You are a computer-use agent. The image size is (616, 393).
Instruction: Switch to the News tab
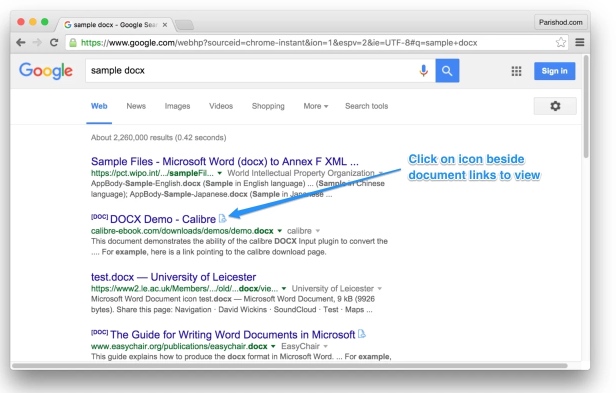[x=136, y=106]
